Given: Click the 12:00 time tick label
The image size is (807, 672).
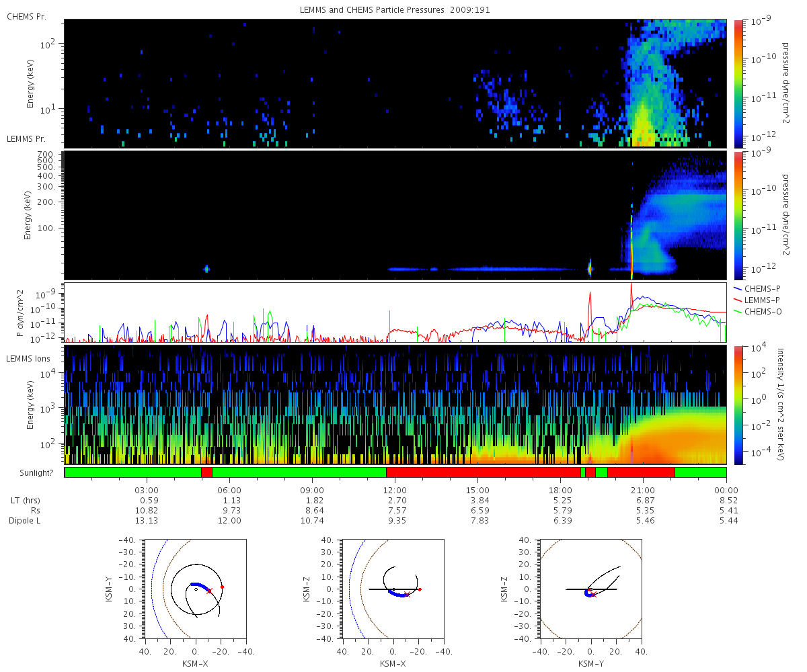Looking at the screenshot, I should tap(395, 490).
